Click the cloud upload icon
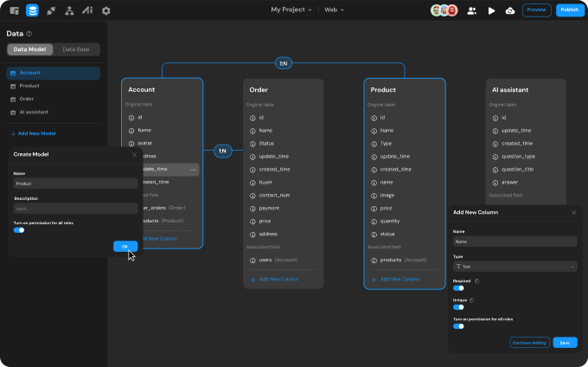The width and height of the screenshot is (588, 367). click(510, 10)
